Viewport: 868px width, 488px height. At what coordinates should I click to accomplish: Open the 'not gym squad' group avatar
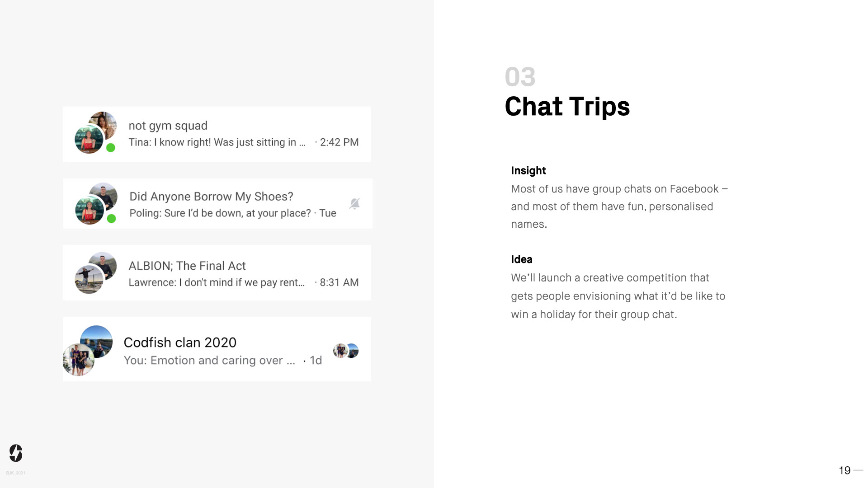[x=95, y=133]
